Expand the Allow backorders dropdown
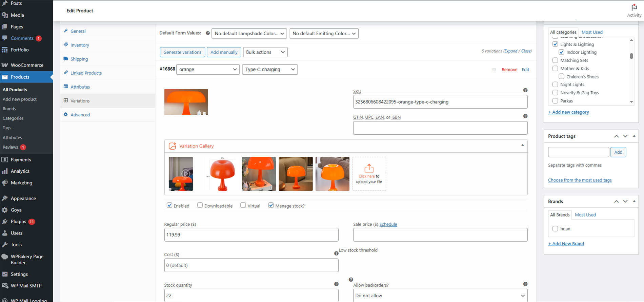Viewport: 644px width, 302px height. [x=440, y=296]
